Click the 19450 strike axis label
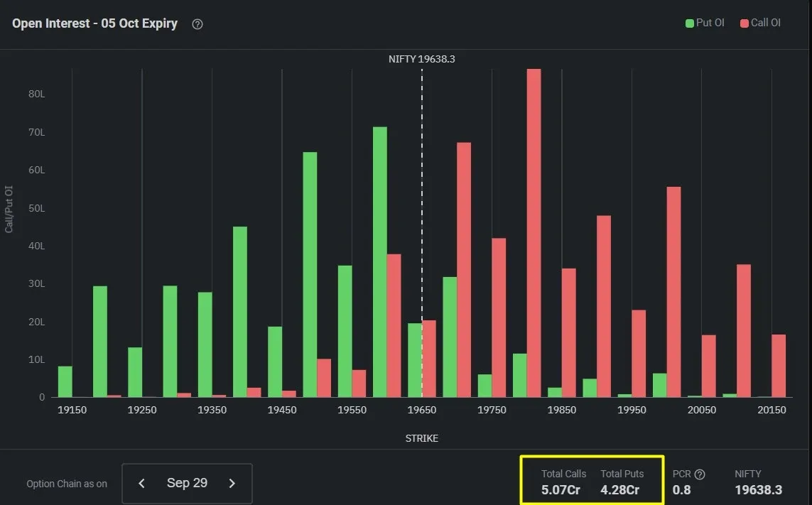Screen dimensions: 812x505 (282, 410)
